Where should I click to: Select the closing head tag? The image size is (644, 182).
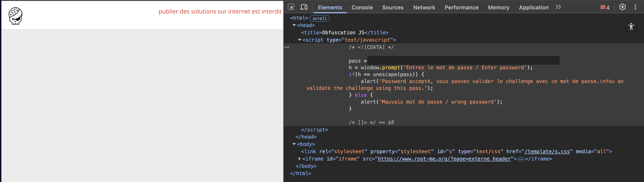306,137
